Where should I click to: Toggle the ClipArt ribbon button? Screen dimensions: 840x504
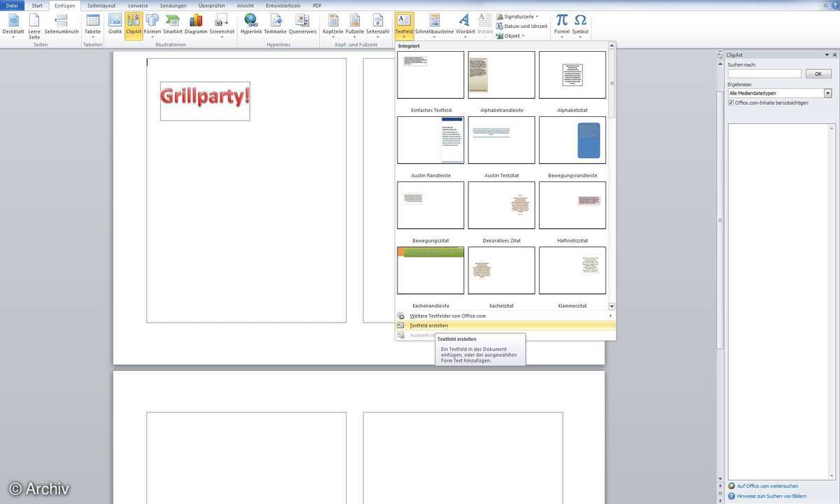pos(134,25)
